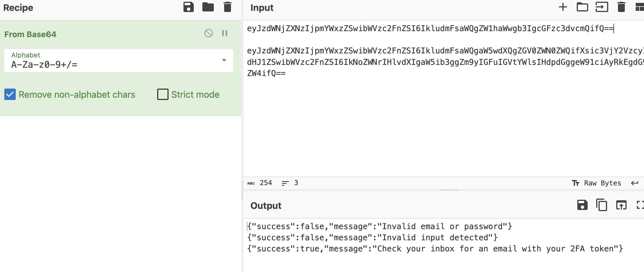Click the input line starting with dHJ1ZSwibWVzc2FnZSI6

click(x=445, y=62)
